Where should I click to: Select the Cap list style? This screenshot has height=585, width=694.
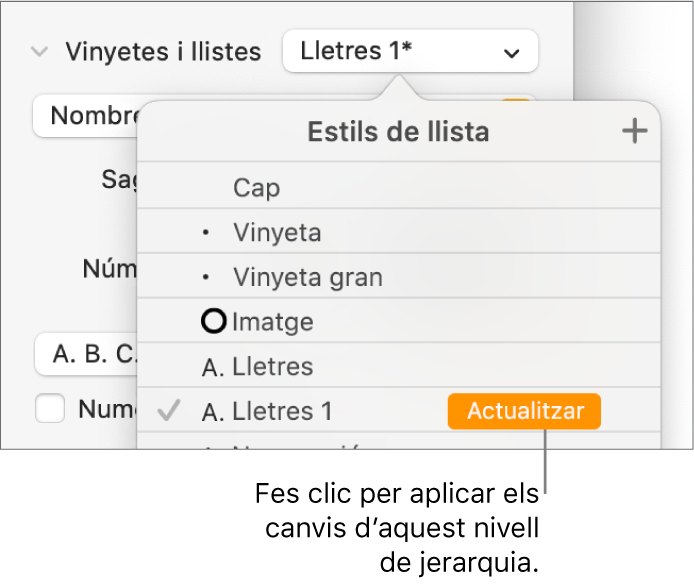398,186
